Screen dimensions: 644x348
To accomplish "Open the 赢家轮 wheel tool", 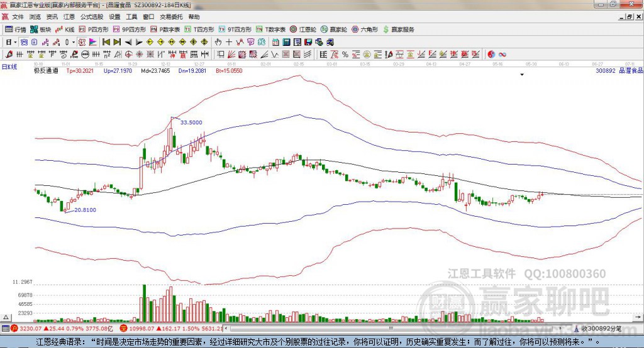I will pos(334,30).
